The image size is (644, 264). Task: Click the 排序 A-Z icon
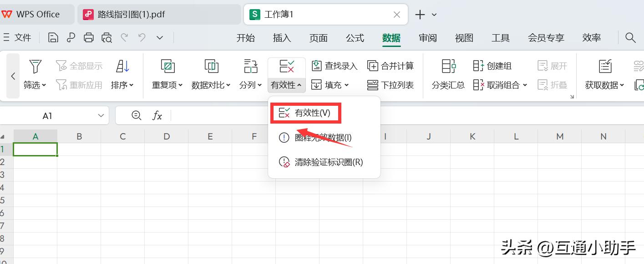[122, 67]
